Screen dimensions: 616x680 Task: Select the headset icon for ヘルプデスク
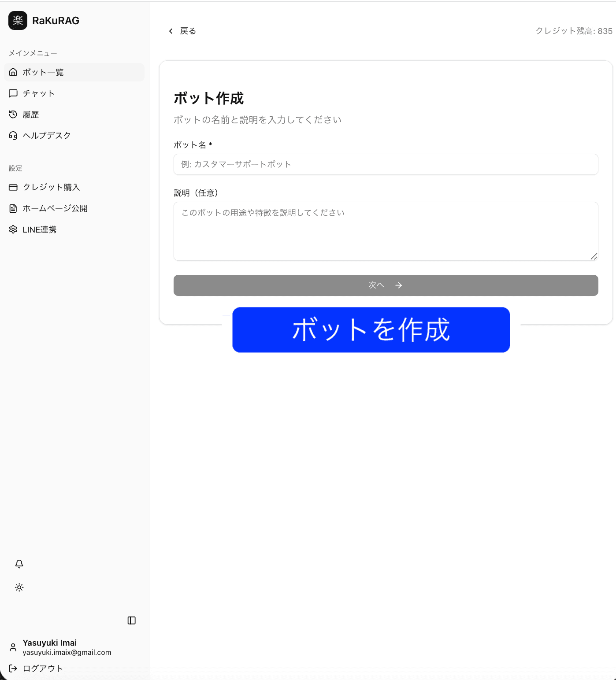13,135
